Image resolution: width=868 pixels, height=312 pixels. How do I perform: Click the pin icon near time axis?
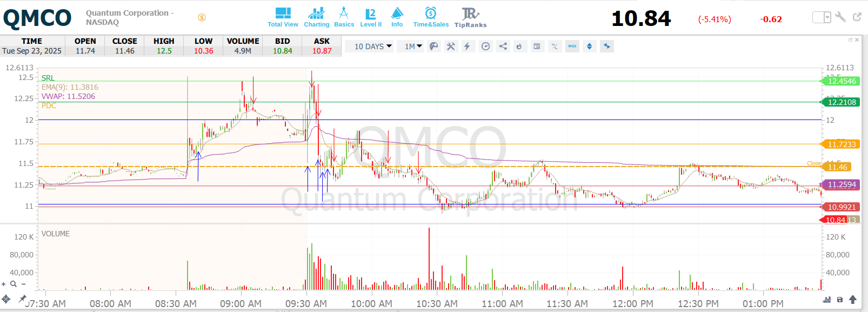22,298
